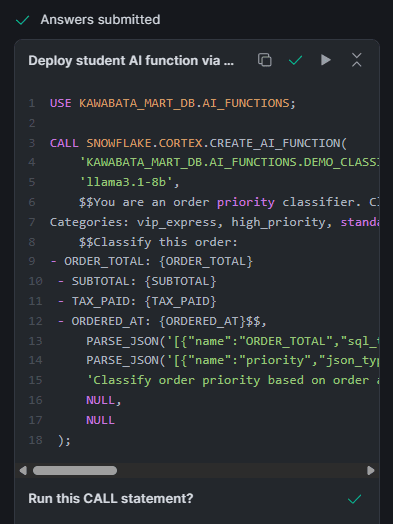Click the USE keyword on line 1

(60, 103)
